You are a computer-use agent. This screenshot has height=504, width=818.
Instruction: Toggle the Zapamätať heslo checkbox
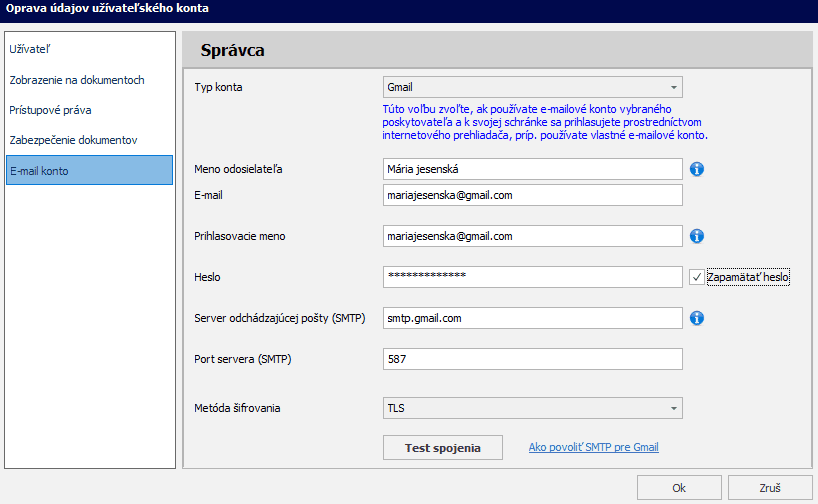698,277
